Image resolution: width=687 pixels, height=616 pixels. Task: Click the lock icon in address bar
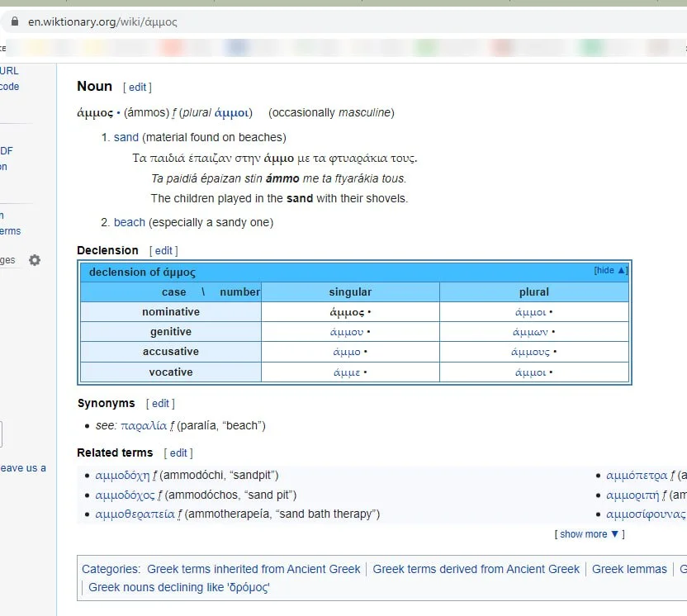click(14, 22)
